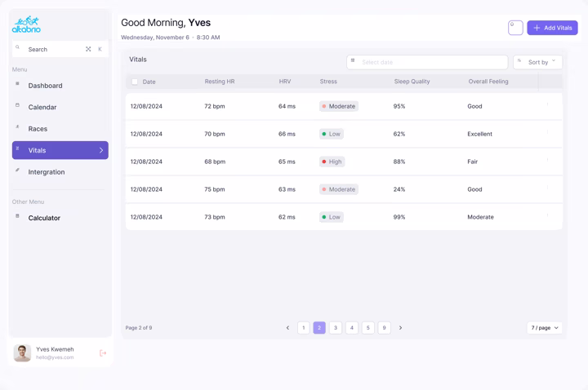The image size is (588, 390).
Task: Click Overall Feeling column header
Action: tap(488, 82)
